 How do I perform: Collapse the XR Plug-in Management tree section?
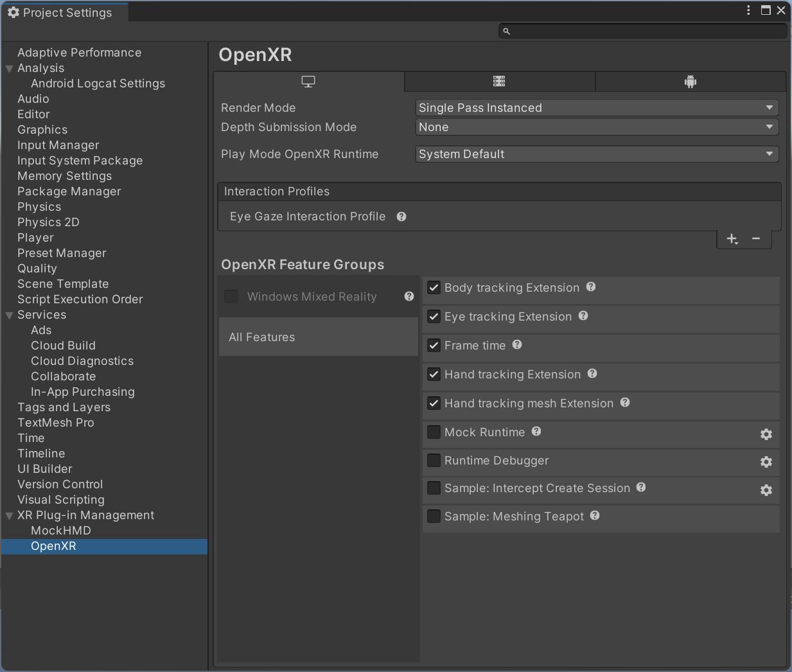pos(10,516)
